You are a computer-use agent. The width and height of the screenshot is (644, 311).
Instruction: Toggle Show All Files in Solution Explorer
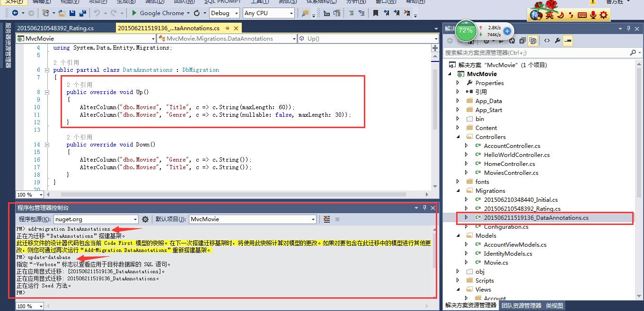[x=533, y=41]
